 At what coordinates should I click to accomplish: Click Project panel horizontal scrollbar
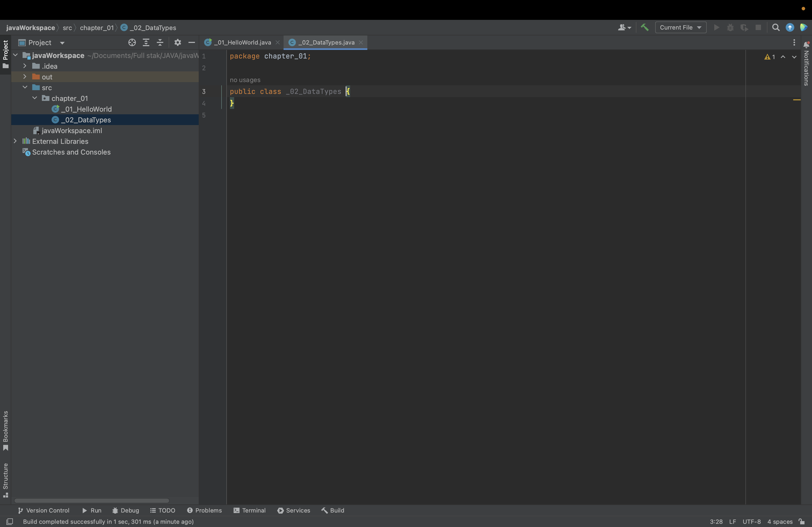coord(92,500)
